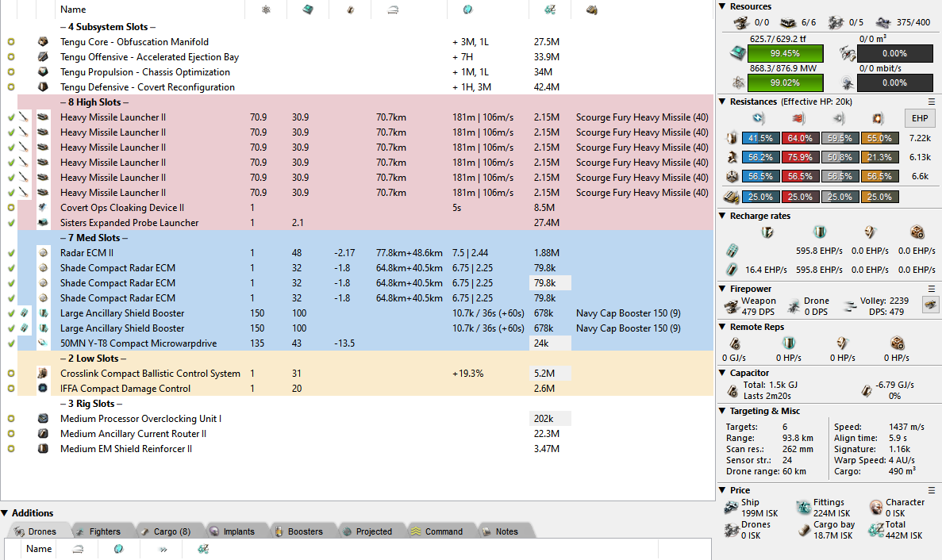Click the price column header icon

click(549, 10)
